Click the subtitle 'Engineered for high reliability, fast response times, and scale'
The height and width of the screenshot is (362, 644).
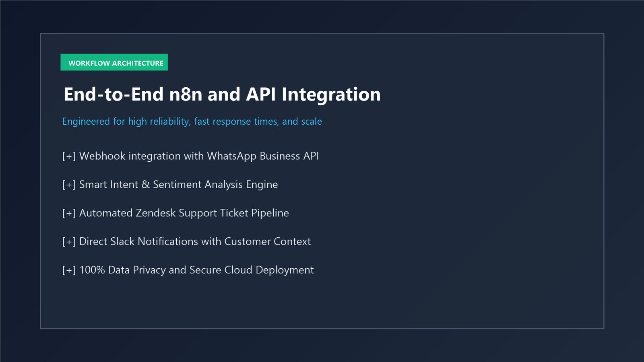tap(192, 121)
